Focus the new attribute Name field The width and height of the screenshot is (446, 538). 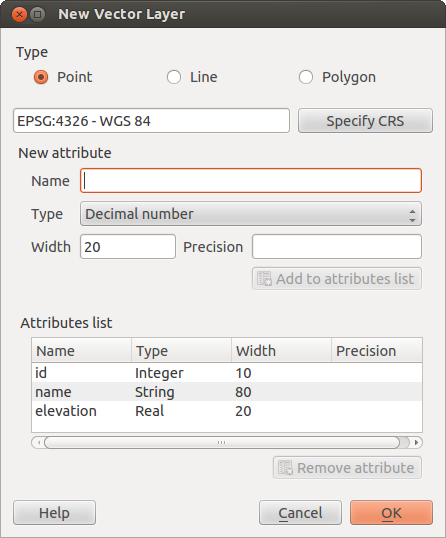(x=251, y=180)
